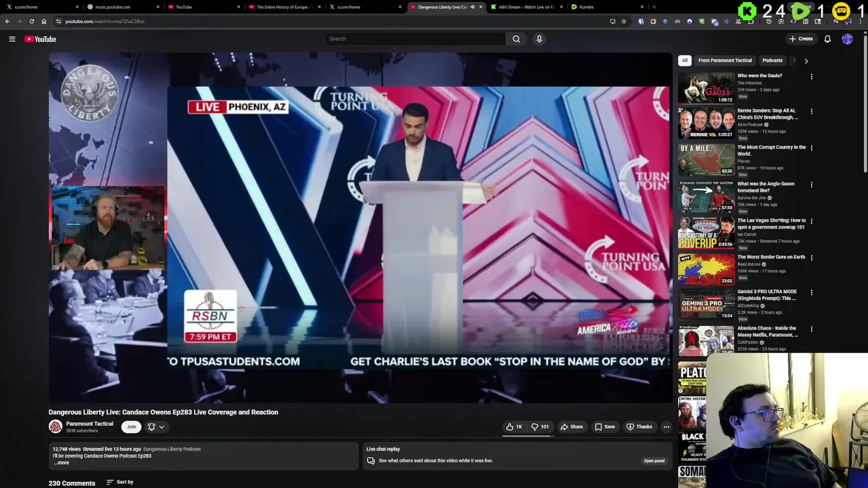Click the Kick logo overlay icon

click(x=747, y=11)
